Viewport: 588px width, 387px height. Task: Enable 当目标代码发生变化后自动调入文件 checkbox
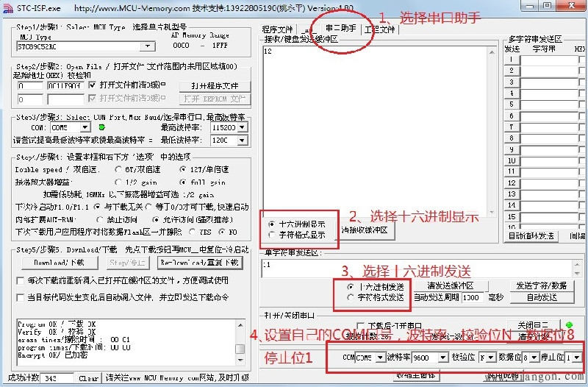click(21, 298)
